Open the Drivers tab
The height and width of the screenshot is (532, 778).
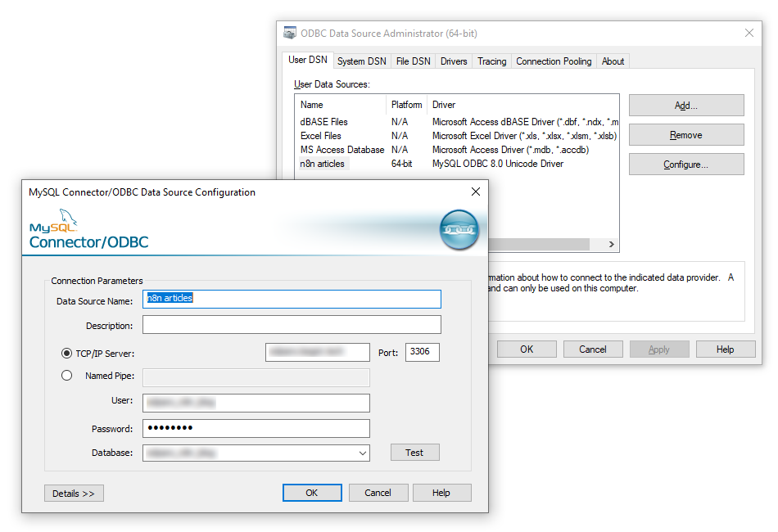tap(453, 61)
